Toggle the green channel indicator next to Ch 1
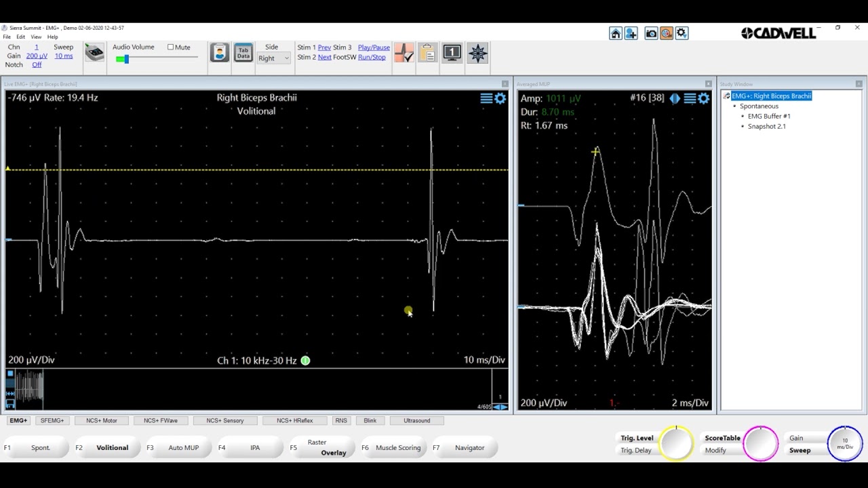 tap(305, 361)
